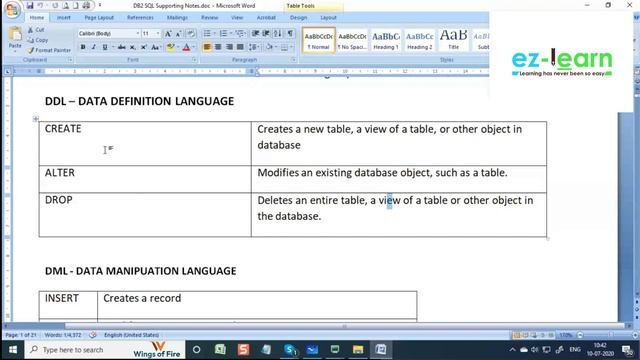Redo the last action
The image size is (640, 360).
(x=55, y=6)
